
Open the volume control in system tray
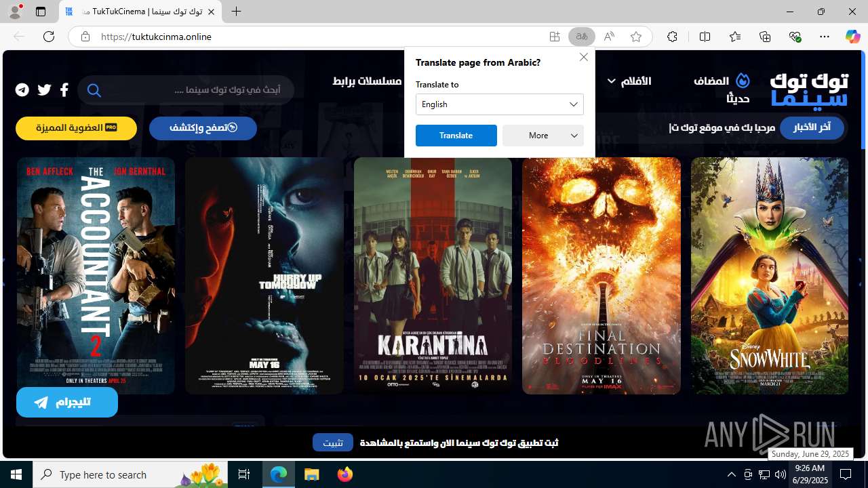click(x=780, y=474)
